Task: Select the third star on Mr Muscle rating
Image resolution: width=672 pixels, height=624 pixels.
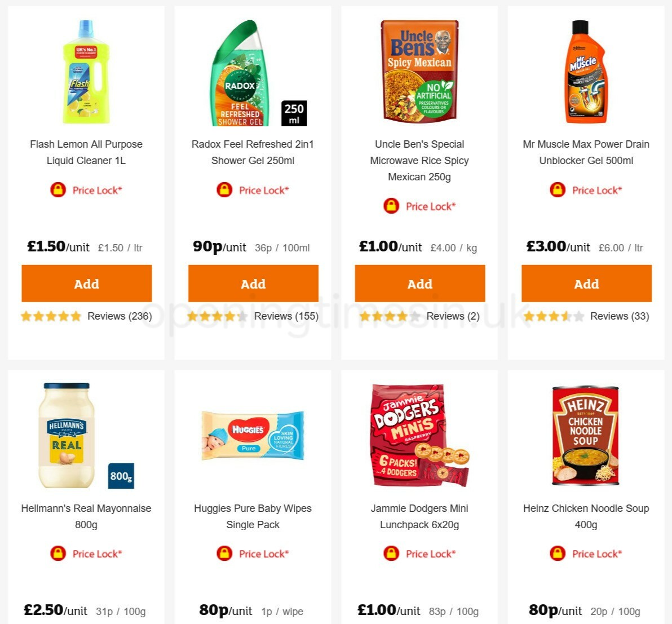Action: pyautogui.click(x=554, y=316)
